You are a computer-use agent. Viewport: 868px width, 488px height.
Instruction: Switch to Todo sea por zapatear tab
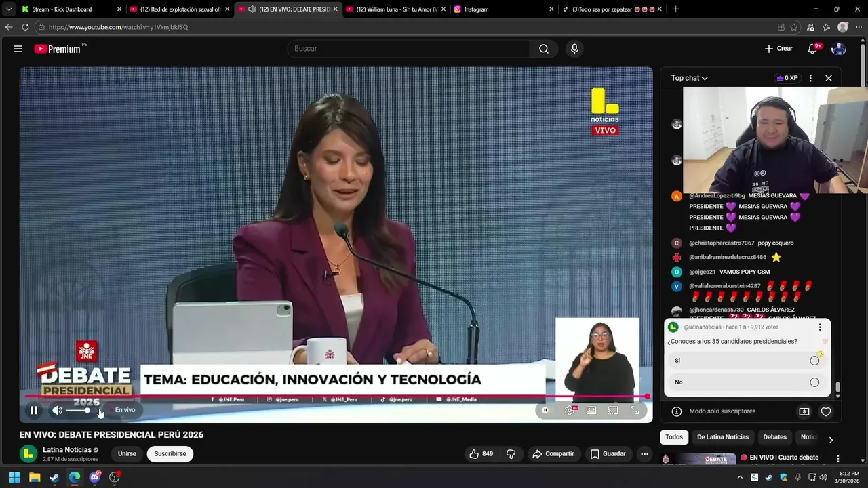[x=612, y=9]
